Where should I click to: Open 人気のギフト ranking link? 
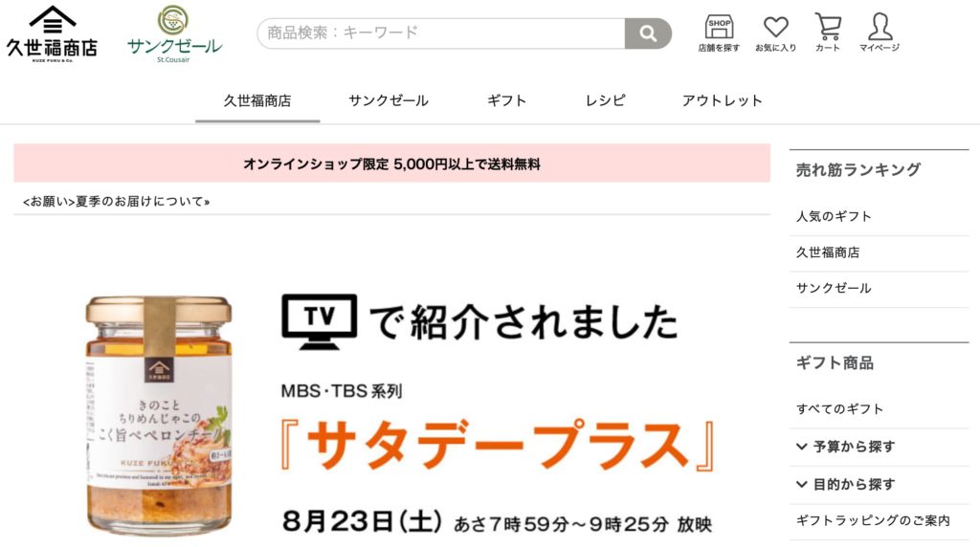[834, 217]
